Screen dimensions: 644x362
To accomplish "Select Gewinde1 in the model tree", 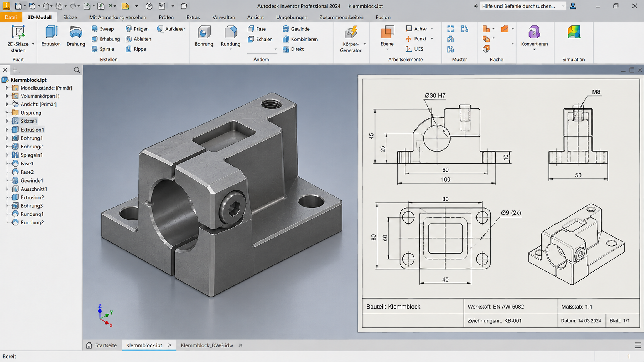I will coord(32,180).
